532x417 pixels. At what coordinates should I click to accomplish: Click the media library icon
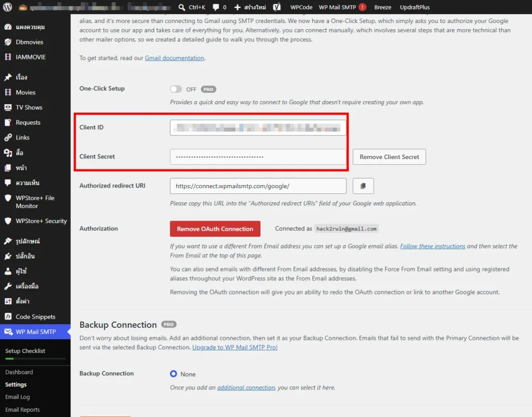click(x=8, y=153)
